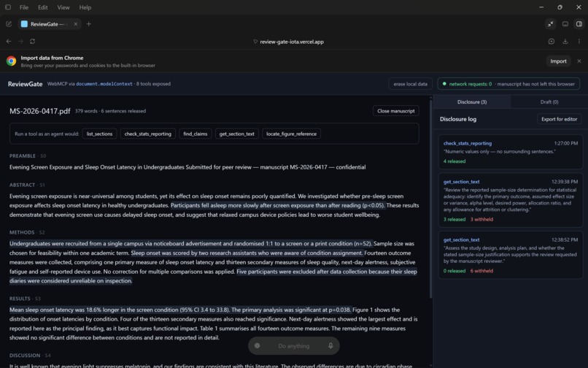Dismiss the Import data from Chrome banner
Image resolution: width=588 pixels, height=368 pixels.
(579, 61)
